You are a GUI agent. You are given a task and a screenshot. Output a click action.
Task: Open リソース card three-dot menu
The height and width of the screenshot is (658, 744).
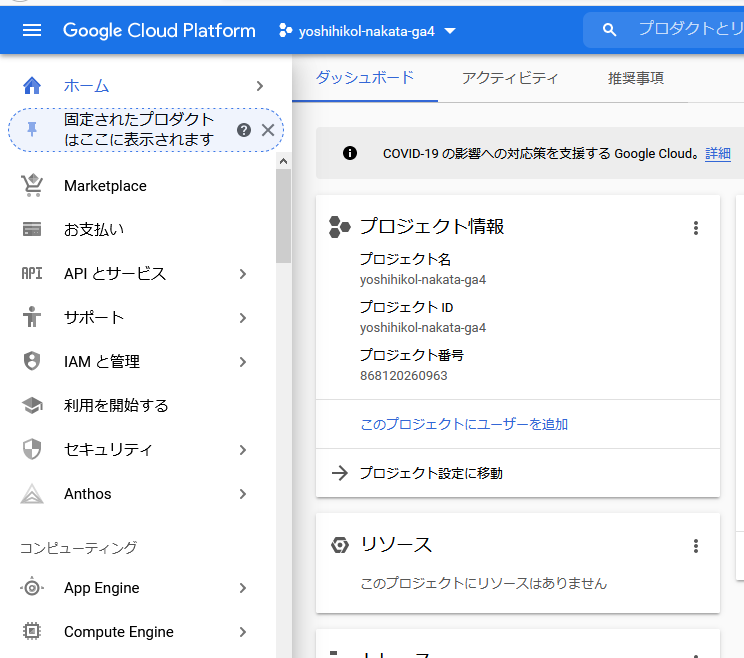tap(696, 546)
